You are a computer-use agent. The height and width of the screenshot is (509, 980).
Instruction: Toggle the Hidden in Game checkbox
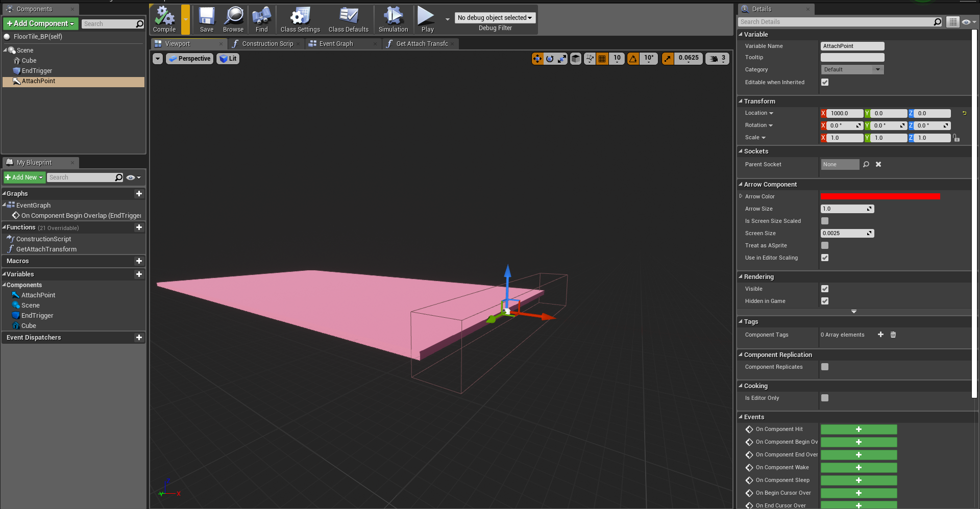click(x=825, y=301)
